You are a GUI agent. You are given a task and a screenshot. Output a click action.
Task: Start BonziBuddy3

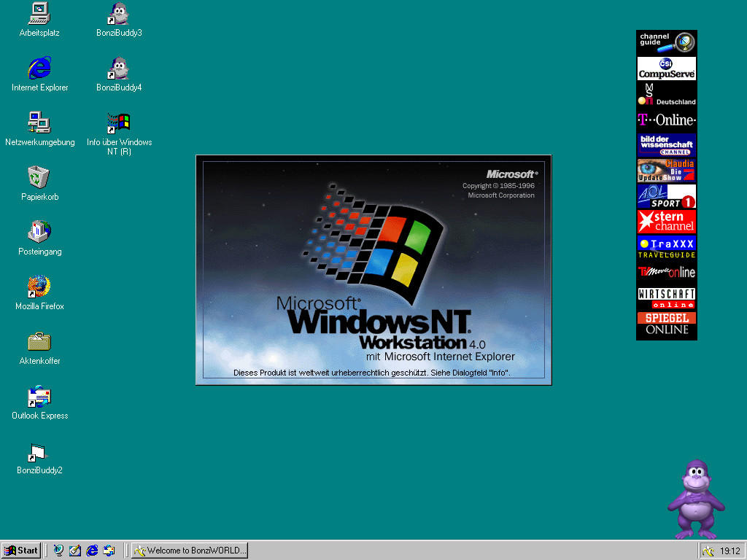(118, 15)
